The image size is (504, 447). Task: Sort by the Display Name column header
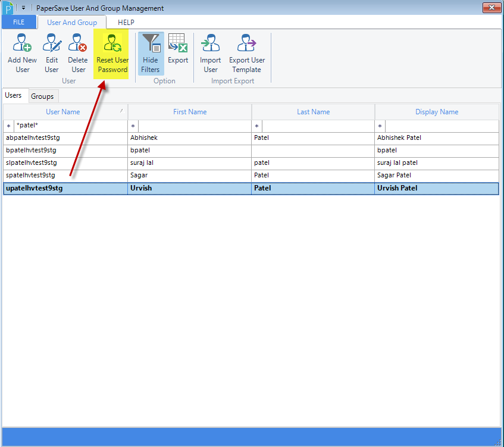point(437,111)
